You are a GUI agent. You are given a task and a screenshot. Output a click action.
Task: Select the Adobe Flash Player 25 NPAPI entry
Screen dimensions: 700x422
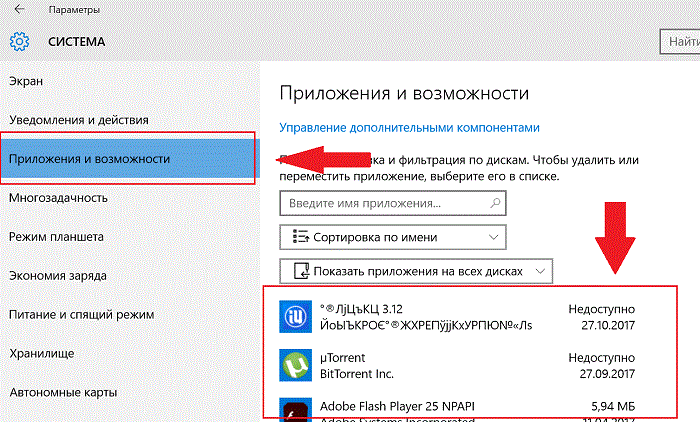[457, 410]
